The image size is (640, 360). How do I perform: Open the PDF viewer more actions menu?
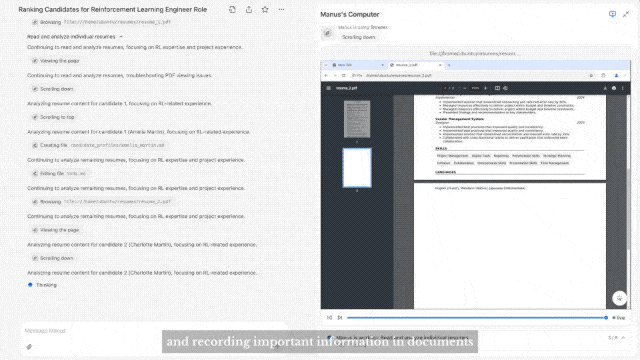623,88
